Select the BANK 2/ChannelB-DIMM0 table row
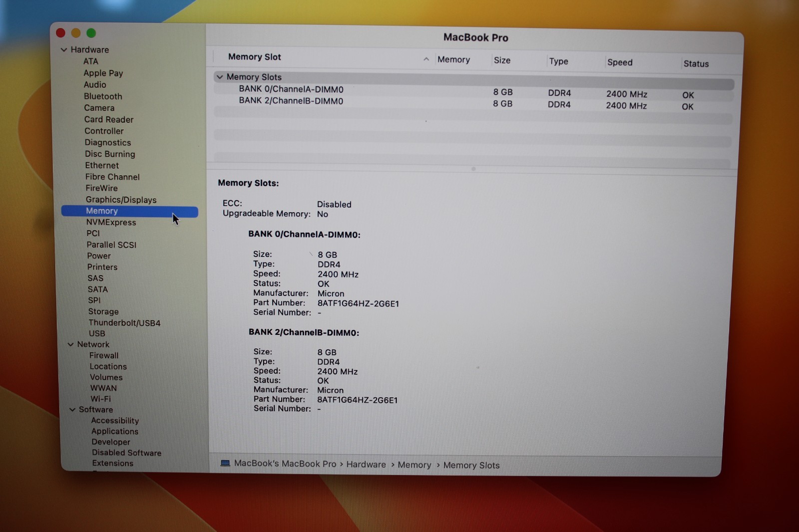The height and width of the screenshot is (532, 799). tap(473, 103)
